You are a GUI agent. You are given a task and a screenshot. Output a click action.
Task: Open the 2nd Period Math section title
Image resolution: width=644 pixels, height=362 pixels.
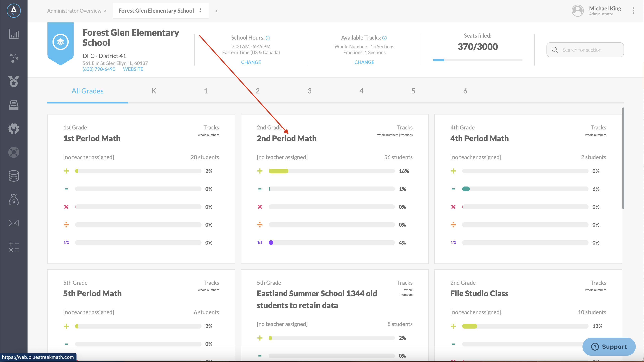[286, 138]
